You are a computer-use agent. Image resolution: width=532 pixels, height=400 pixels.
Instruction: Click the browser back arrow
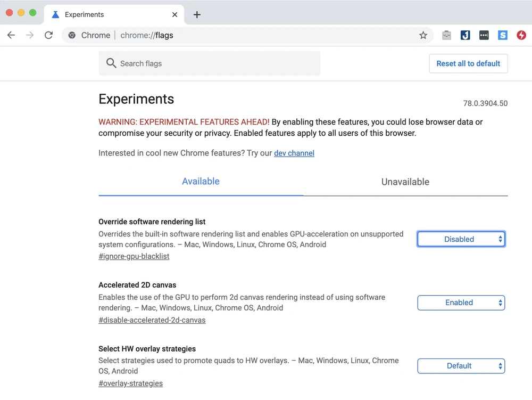[x=11, y=35]
